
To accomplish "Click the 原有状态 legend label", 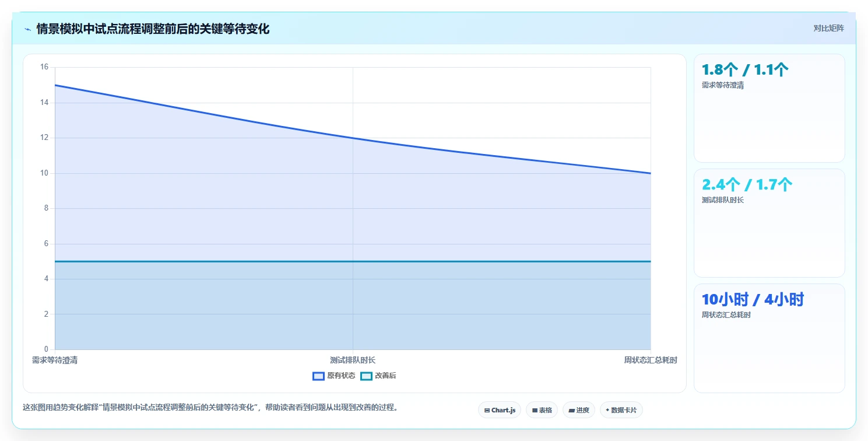I will pyautogui.click(x=341, y=376).
